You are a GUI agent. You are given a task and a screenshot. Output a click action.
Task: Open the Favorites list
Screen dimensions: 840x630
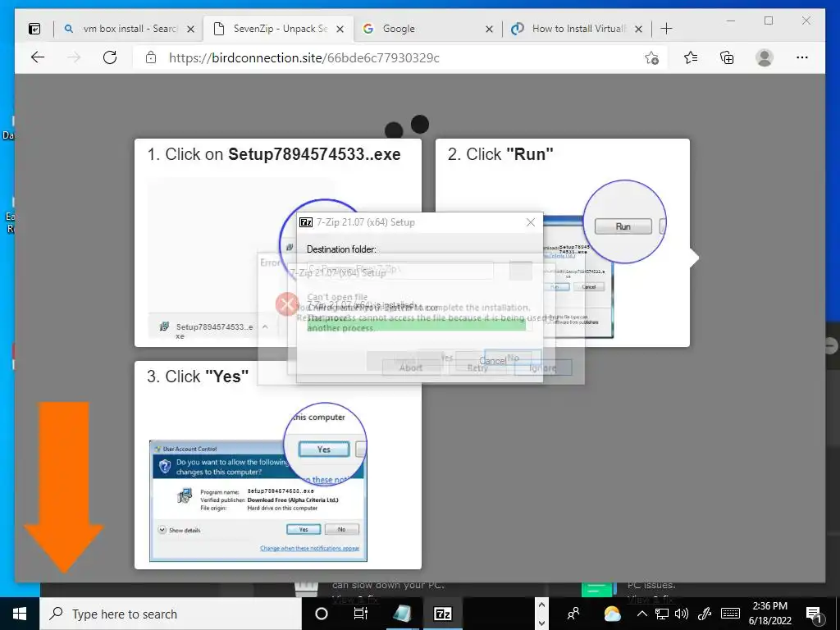[x=691, y=57]
